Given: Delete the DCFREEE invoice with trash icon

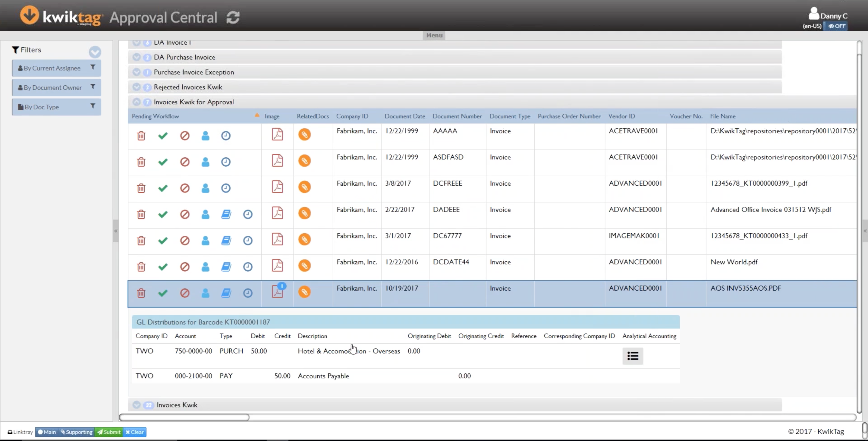Looking at the screenshot, I should tap(141, 188).
